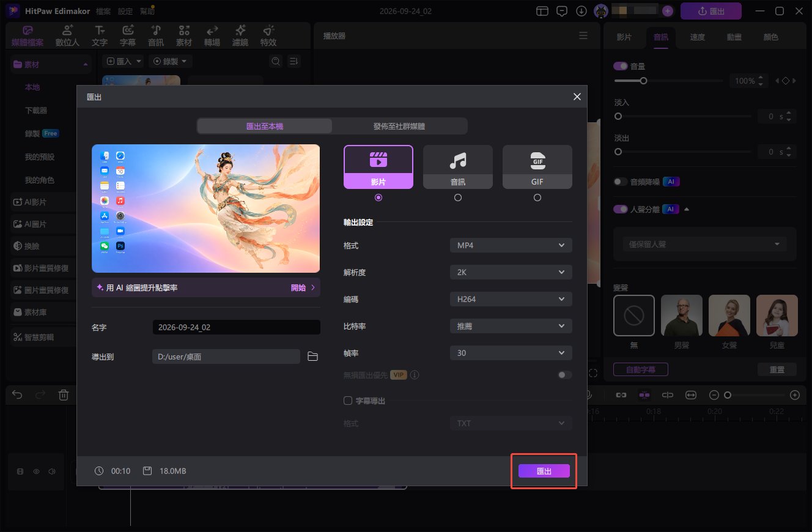Switch to the 匯出至本機 tab
812x532 pixels.
(x=265, y=126)
